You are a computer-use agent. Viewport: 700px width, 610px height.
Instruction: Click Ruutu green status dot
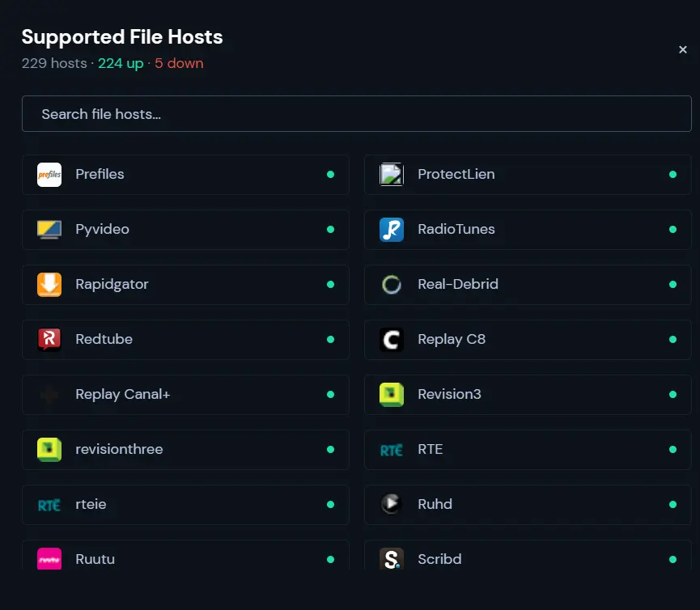pyautogui.click(x=330, y=560)
